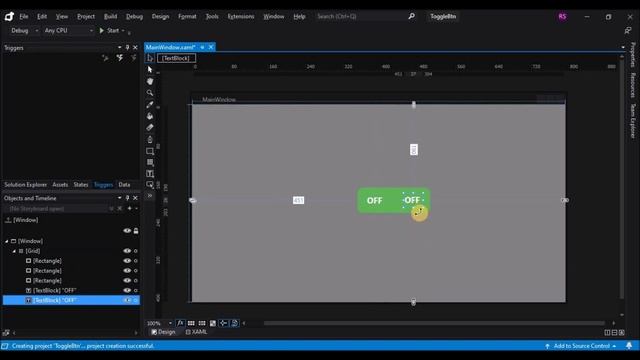Open the toolbox Assets chevron
Viewport: 640px width, 360px height.
(x=150, y=196)
